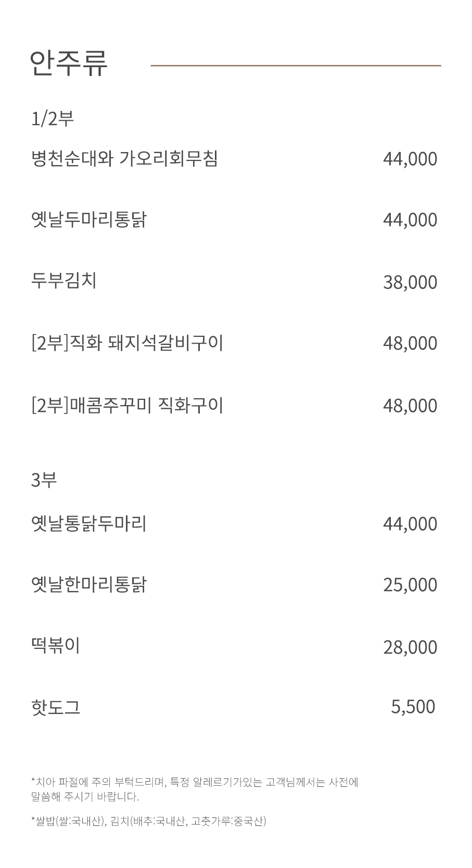Click the 38,000 price
472x868 pixels.
[x=410, y=282]
